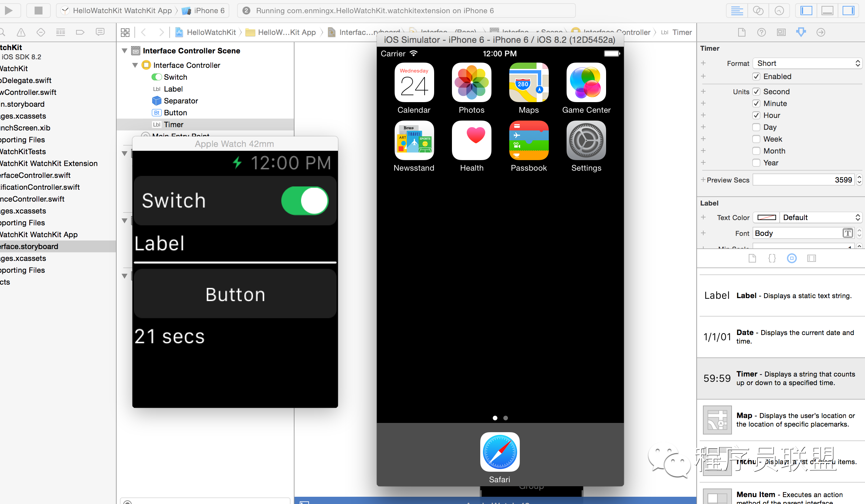The height and width of the screenshot is (504, 865).
Task: Open the Report navigator icon
Action: click(100, 32)
